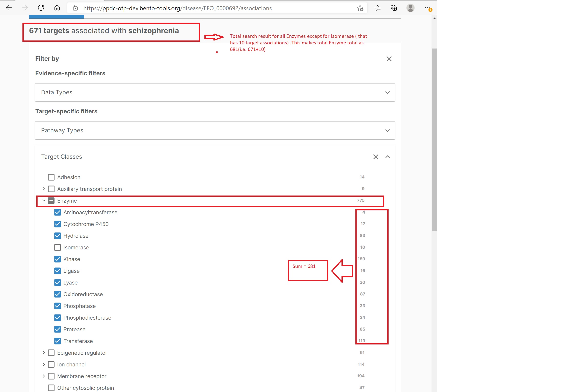Enable the Adhesion target class
The height and width of the screenshot is (392, 562).
51,177
